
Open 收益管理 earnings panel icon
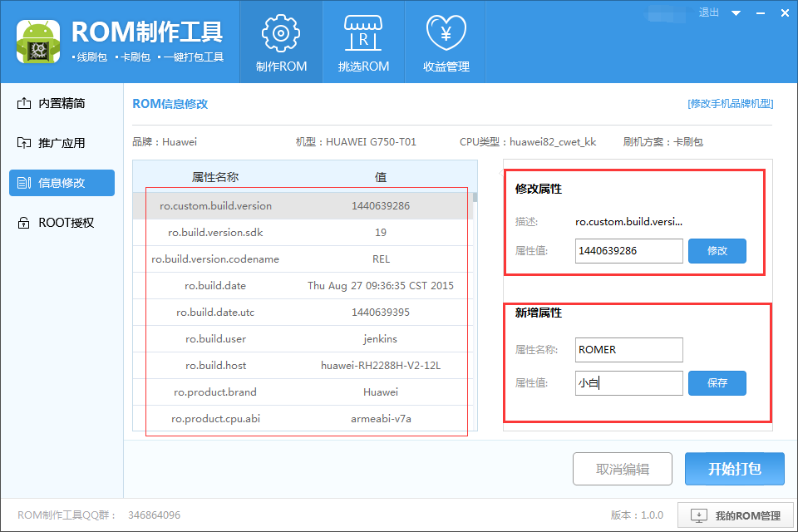point(446,33)
